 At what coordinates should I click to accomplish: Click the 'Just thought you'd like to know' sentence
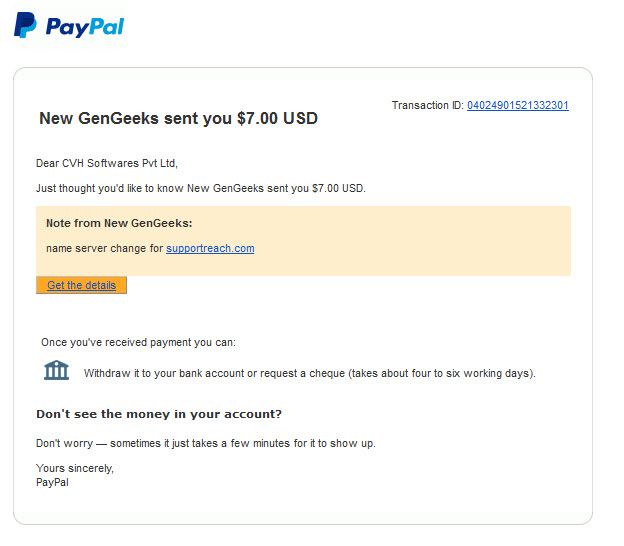201,188
